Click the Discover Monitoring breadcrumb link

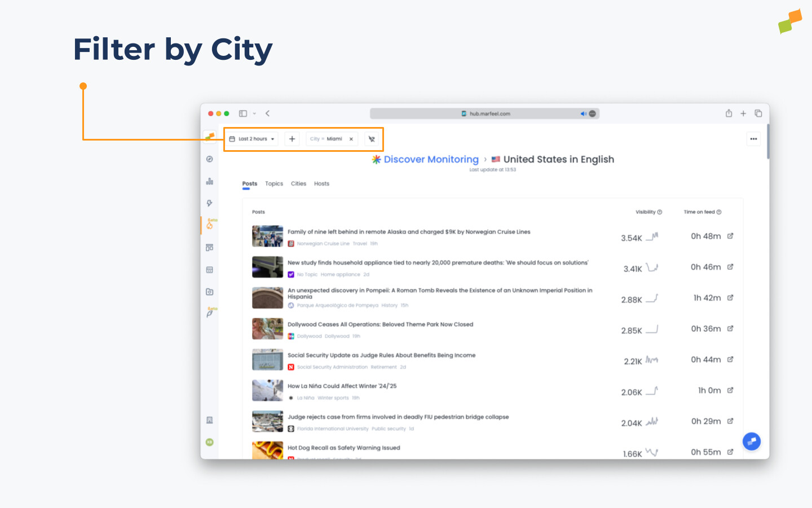(430, 159)
